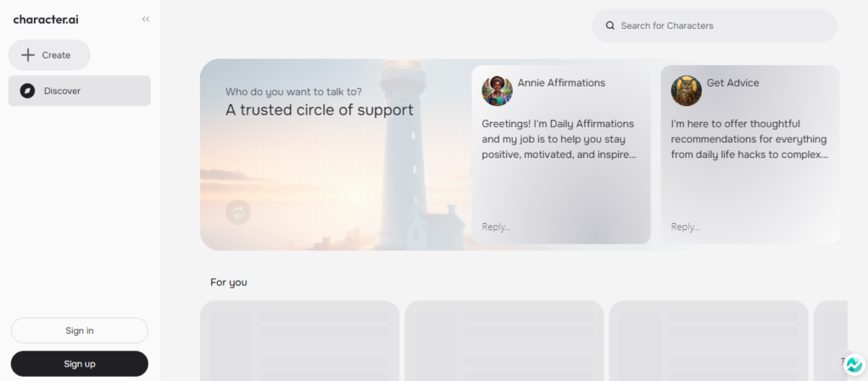Select the Discover menu item
The width and height of the screenshot is (868, 381).
(x=80, y=91)
